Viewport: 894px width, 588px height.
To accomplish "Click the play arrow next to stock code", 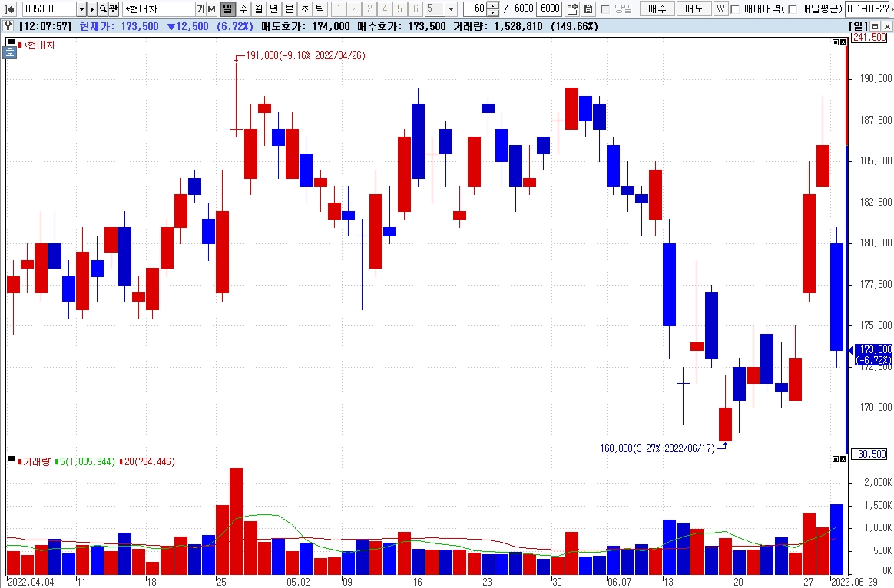I will (92, 8).
